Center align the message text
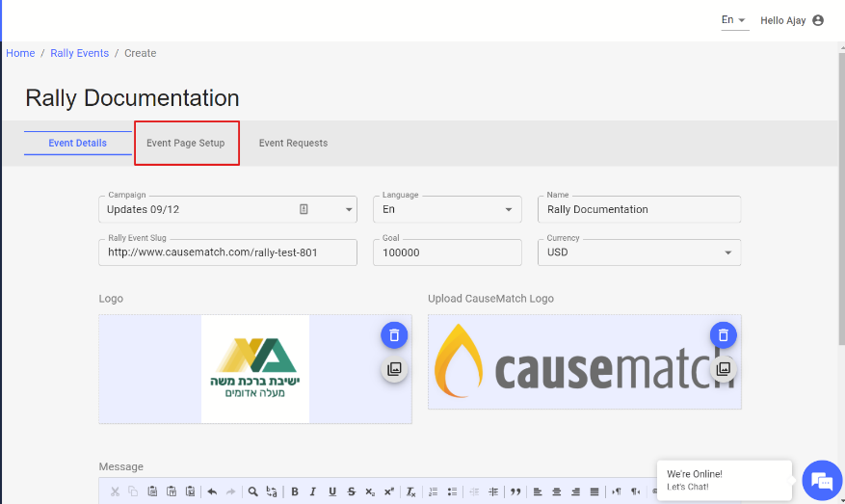The width and height of the screenshot is (845, 504). click(x=557, y=491)
